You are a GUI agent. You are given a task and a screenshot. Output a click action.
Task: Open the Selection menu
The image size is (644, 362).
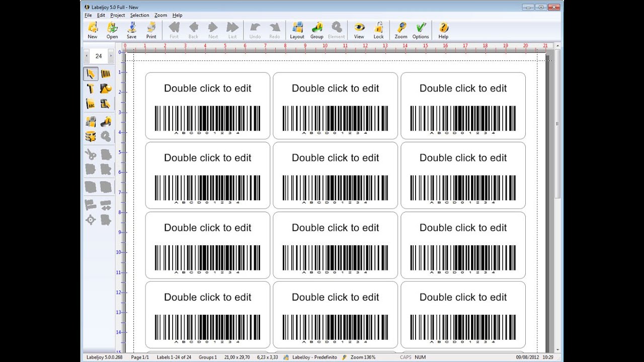(139, 15)
